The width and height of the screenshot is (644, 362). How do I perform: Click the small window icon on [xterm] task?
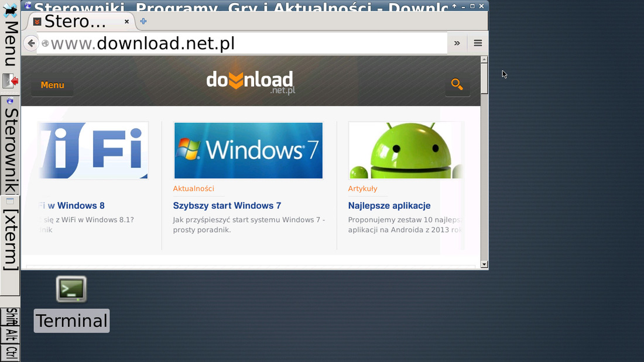tap(10, 201)
